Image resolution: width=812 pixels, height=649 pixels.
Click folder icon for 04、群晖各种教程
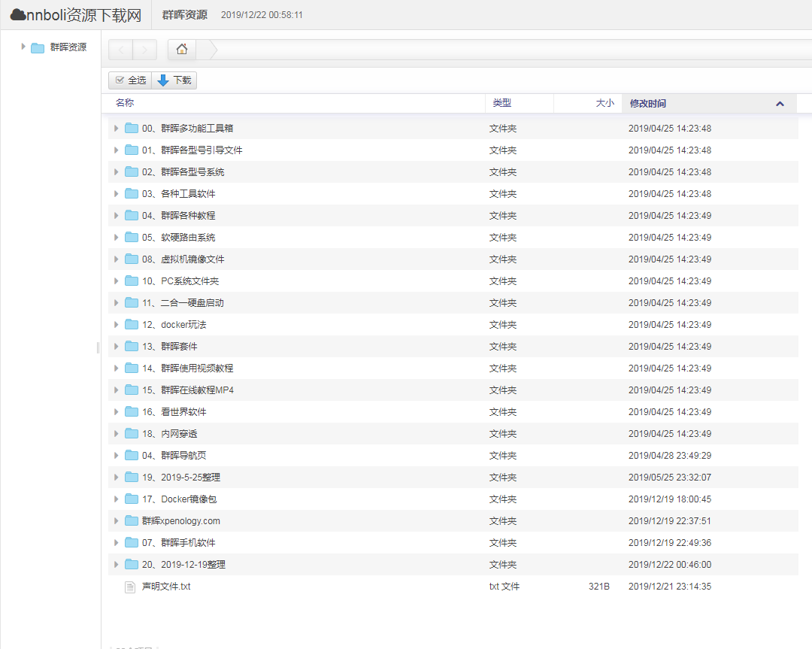point(132,215)
